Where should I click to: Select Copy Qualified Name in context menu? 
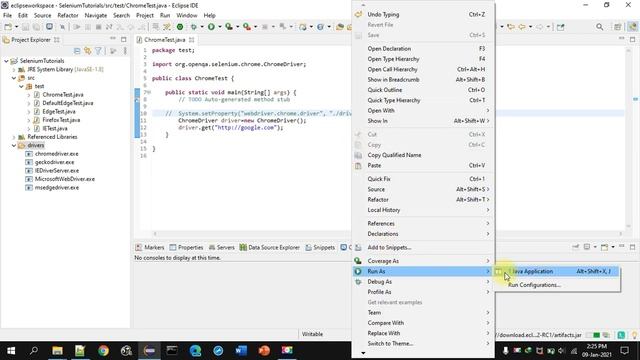[x=423, y=155]
